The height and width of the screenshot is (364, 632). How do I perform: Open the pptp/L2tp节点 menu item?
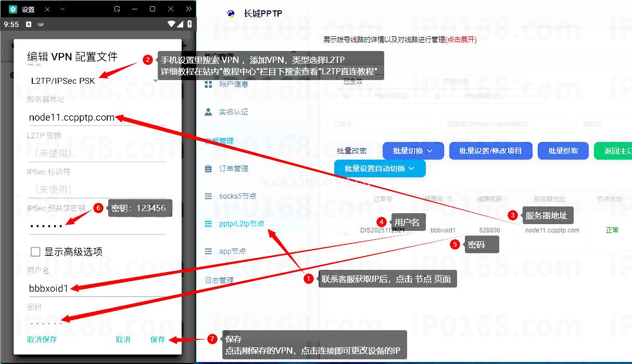click(x=241, y=224)
